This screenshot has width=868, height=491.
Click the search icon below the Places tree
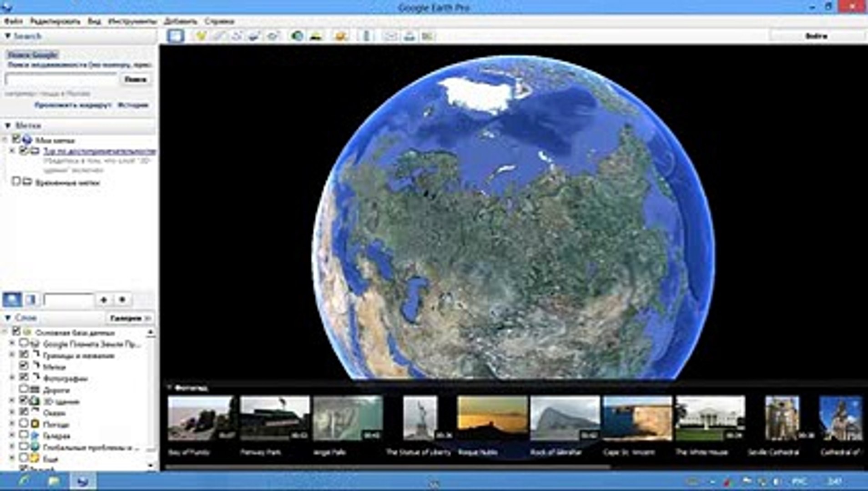point(12,300)
